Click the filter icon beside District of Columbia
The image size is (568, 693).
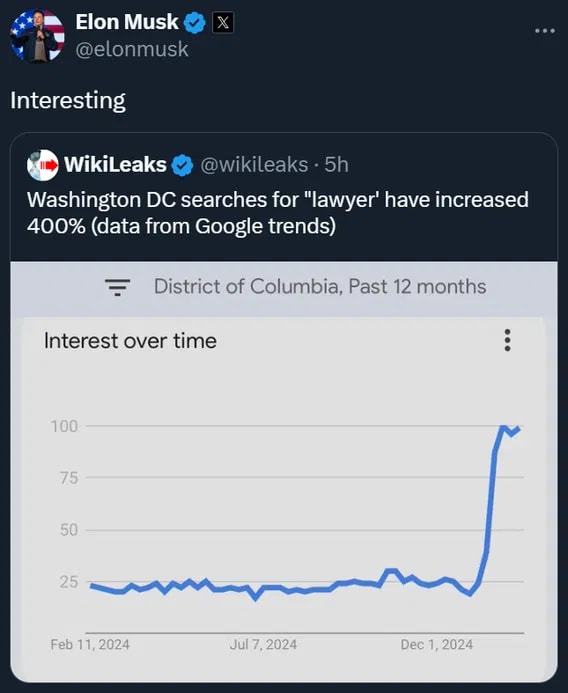coord(118,287)
